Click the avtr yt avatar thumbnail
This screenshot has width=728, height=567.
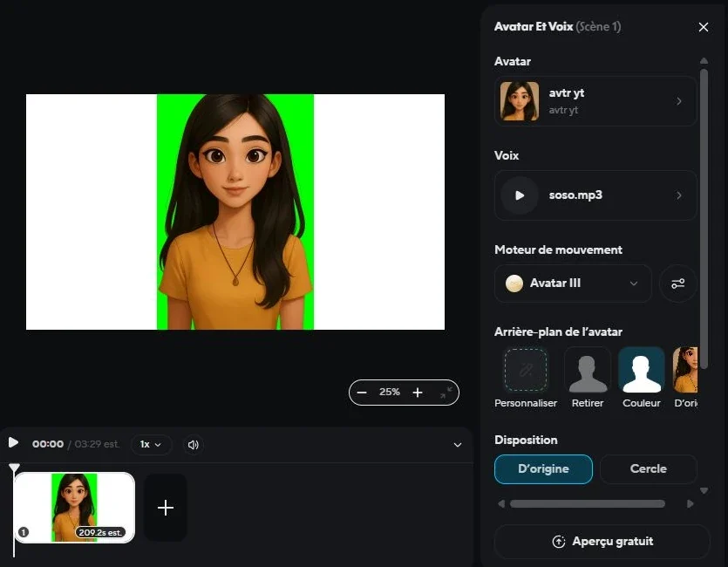coord(520,101)
